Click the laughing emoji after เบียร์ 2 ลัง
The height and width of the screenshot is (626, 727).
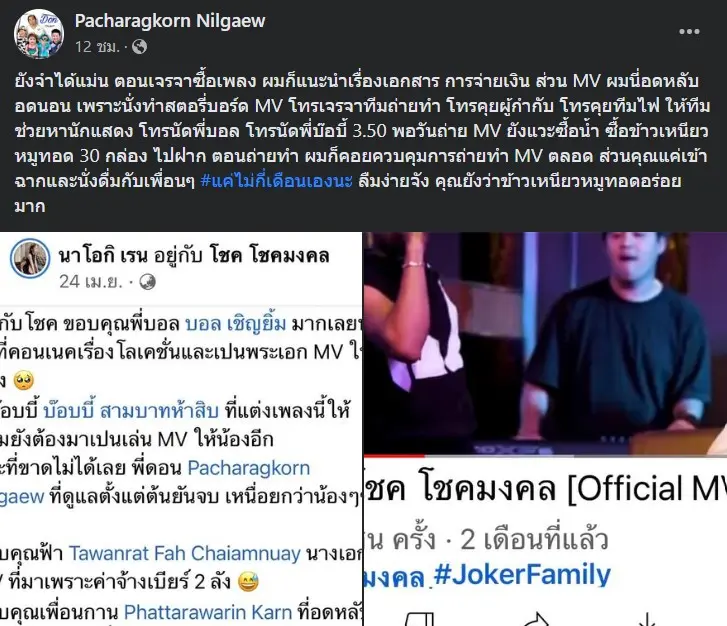coord(248,582)
